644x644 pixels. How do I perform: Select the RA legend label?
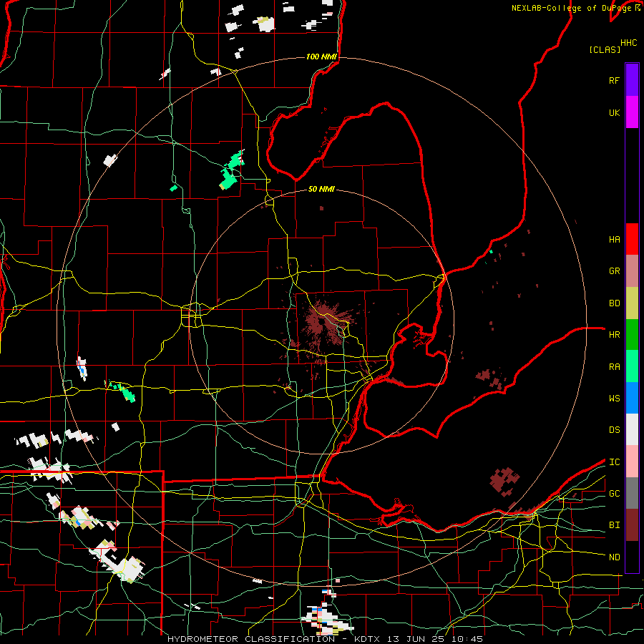point(614,367)
